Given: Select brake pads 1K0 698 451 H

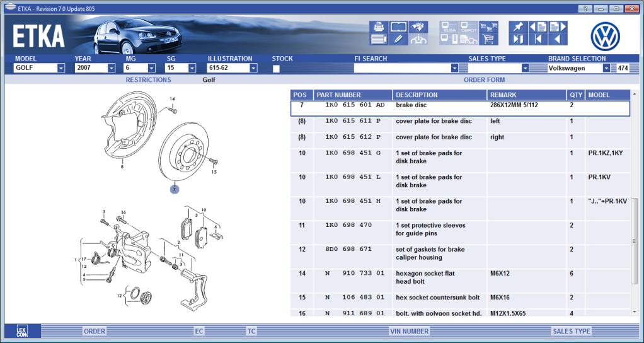Looking at the screenshot, I should pyautogui.click(x=460, y=209).
